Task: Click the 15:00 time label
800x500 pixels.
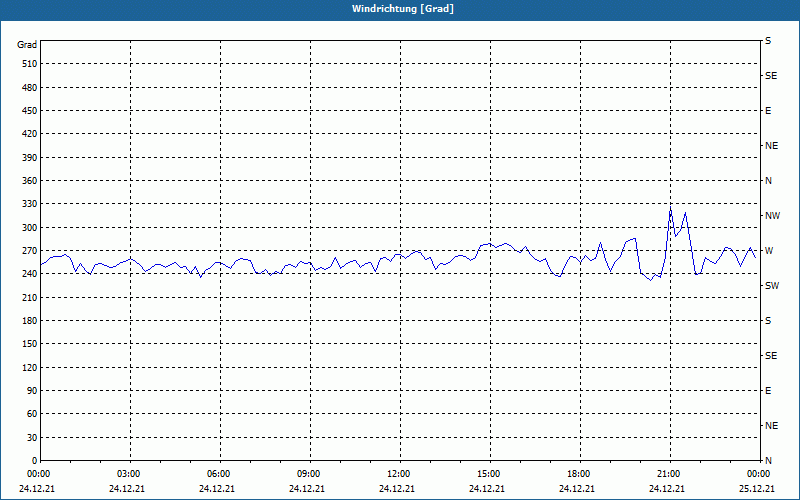Action: [490, 474]
